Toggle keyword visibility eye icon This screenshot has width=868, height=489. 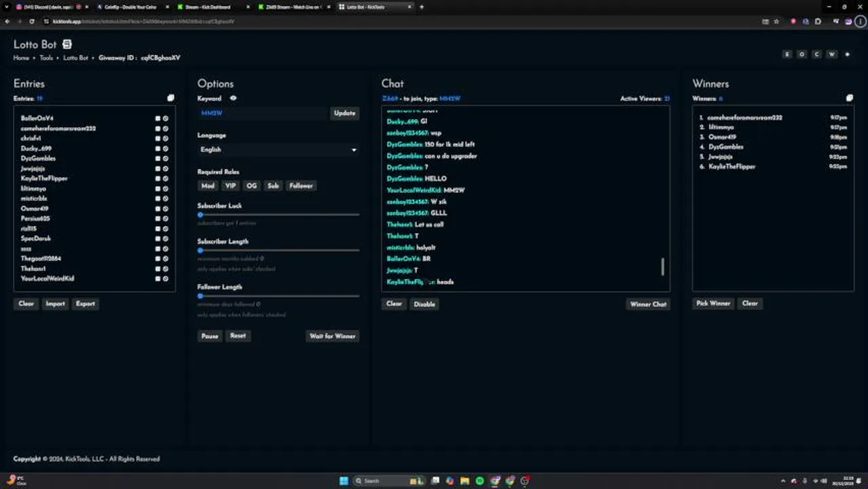tap(233, 98)
